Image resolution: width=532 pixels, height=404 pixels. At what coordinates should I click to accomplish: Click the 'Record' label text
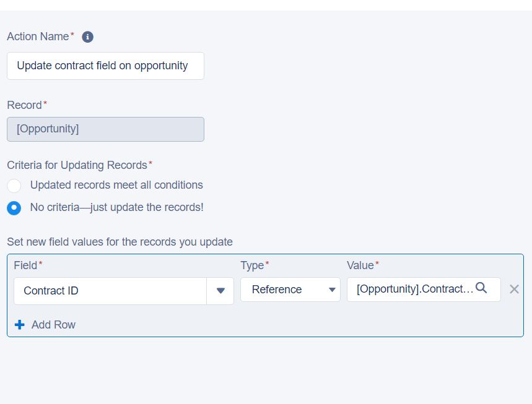pyautogui.click(x=24, y=105)
